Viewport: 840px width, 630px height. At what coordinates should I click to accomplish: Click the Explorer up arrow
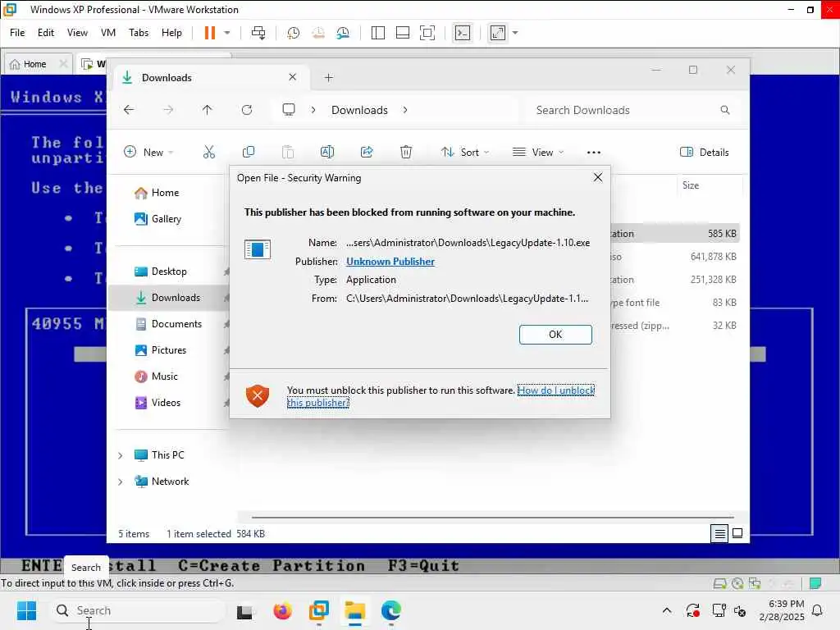coord(207,110)
